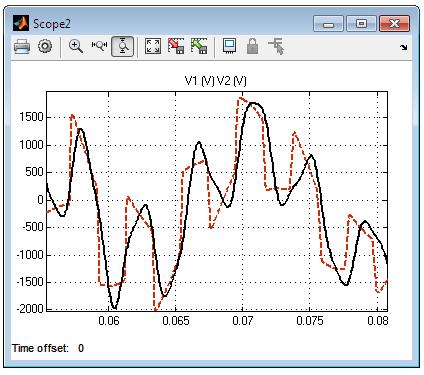Select the Zoom X-axis tool
The height and width of the screenshot is (375, 424).
point(99,46)
